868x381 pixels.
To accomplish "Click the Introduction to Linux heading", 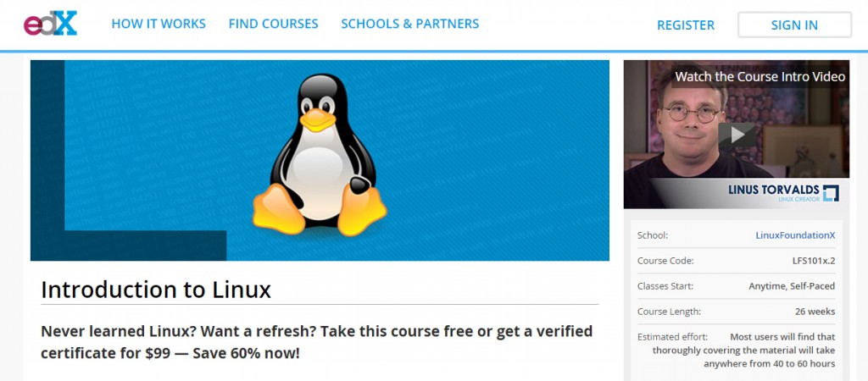I will pyautogui.click(x=156, y=290).
